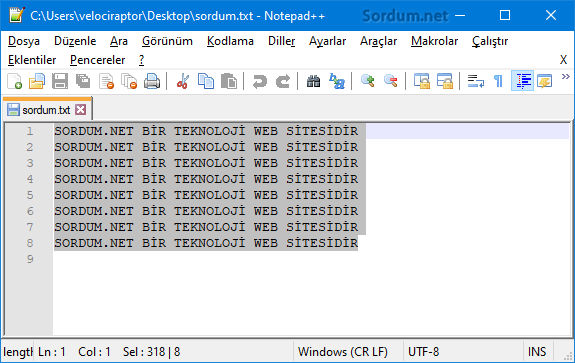
Task: Click text on line 8
Action: click(x=206, y=243)
